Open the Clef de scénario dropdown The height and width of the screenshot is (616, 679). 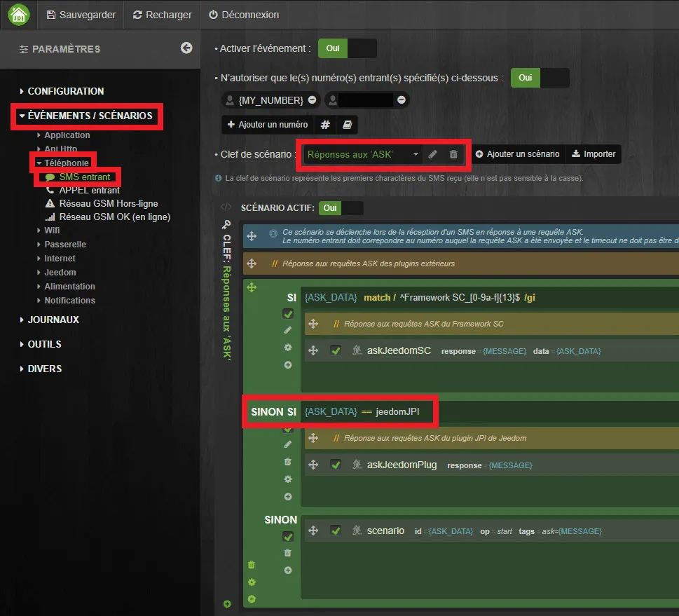(363, 154)
